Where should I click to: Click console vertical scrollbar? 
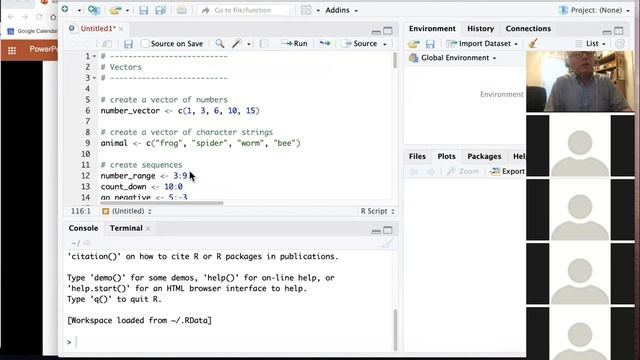[x=395, y=330]
